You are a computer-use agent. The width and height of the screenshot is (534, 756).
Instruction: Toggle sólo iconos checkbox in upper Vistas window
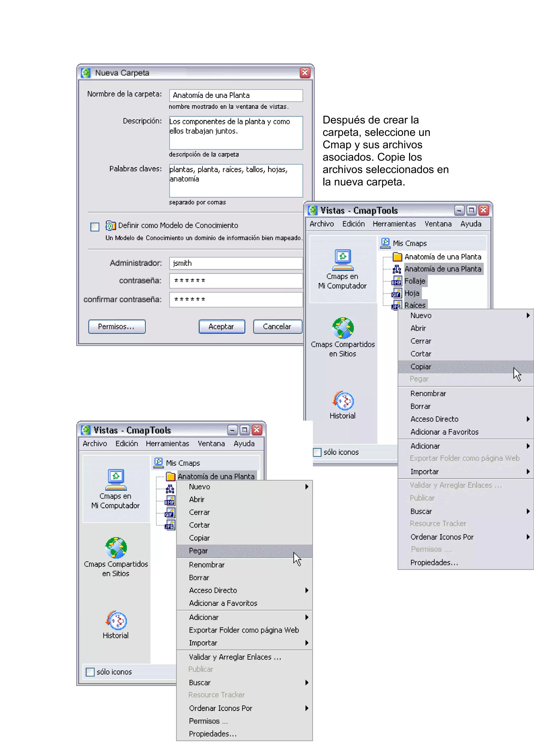[x=317, y=452]
